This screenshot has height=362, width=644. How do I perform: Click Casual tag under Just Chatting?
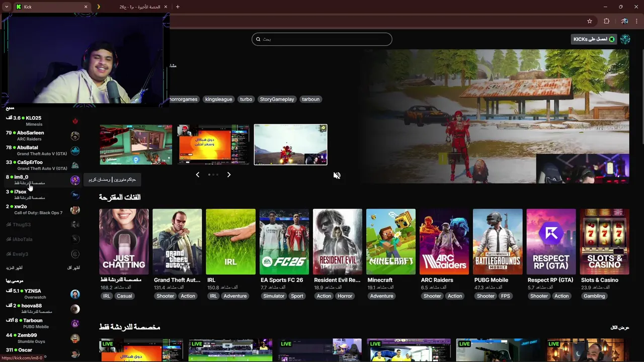tap(124, 296)
